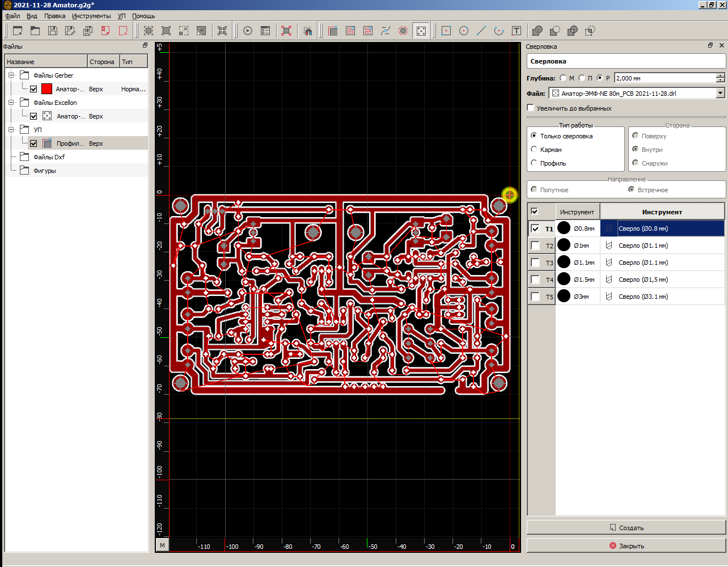
Task: Choose the Line drawing tool
Action: tap(481, 31)
